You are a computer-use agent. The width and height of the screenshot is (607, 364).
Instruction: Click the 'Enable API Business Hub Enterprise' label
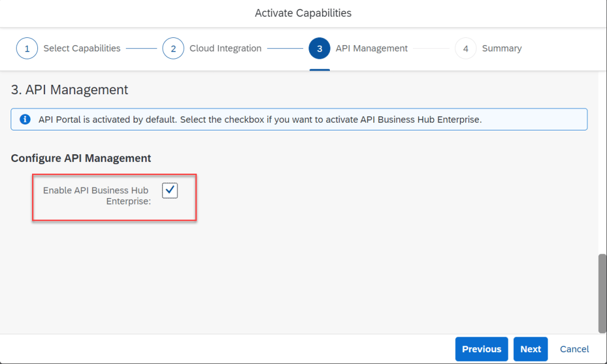(x=97, y=196)
